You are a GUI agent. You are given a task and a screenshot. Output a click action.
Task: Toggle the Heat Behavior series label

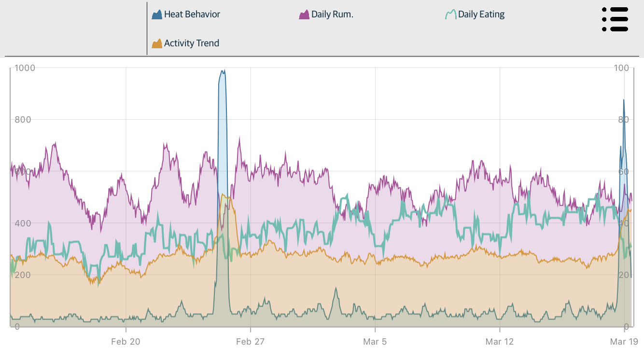192,14
